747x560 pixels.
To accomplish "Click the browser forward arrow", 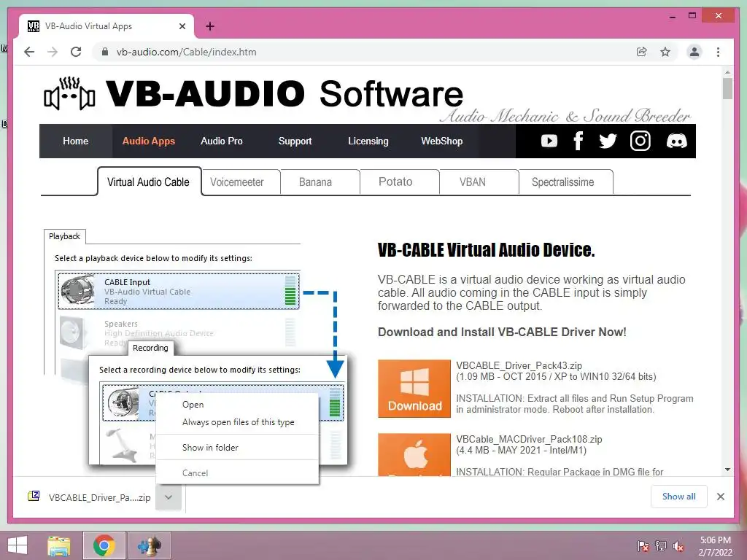I will [x=53, y=52].
